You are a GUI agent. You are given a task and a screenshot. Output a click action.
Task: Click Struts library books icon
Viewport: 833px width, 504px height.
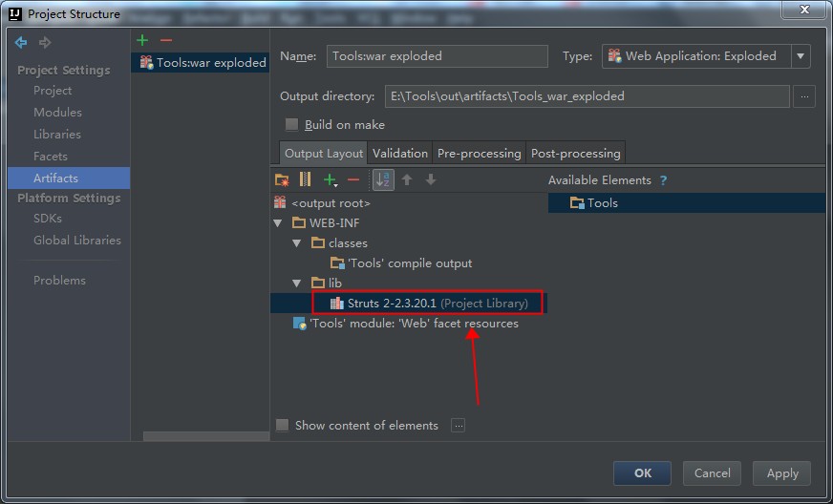[337, 304]
